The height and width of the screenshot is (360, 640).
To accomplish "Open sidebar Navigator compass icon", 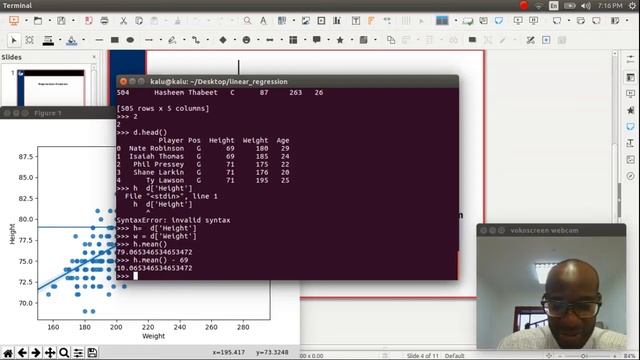I will tap(630, 176).
